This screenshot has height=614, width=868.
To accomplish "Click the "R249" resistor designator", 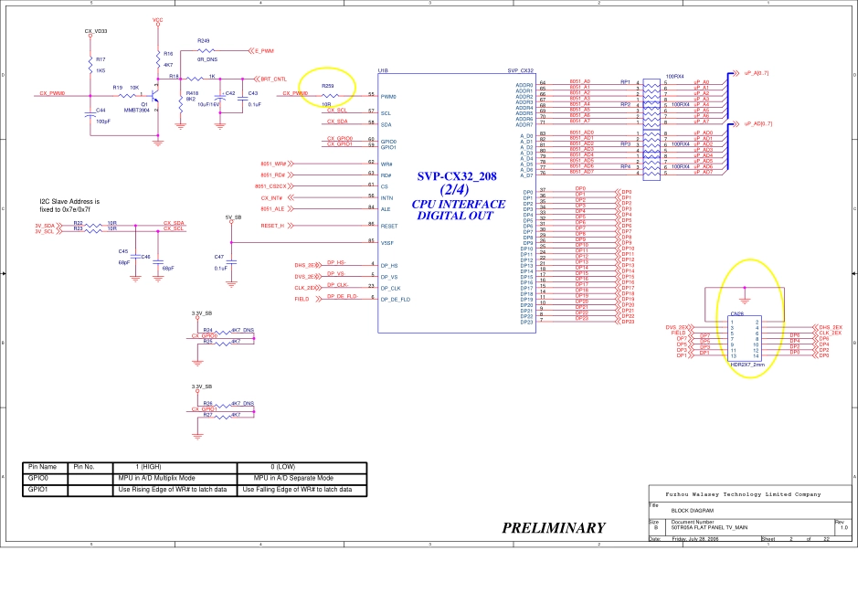I will point(204,41).
